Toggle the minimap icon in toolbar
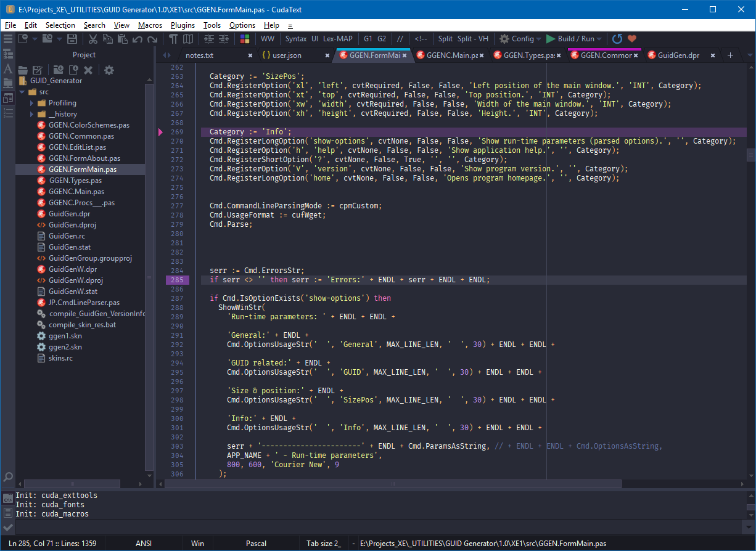Viewport: 756px width, 551px height. [x=187, y=39]
